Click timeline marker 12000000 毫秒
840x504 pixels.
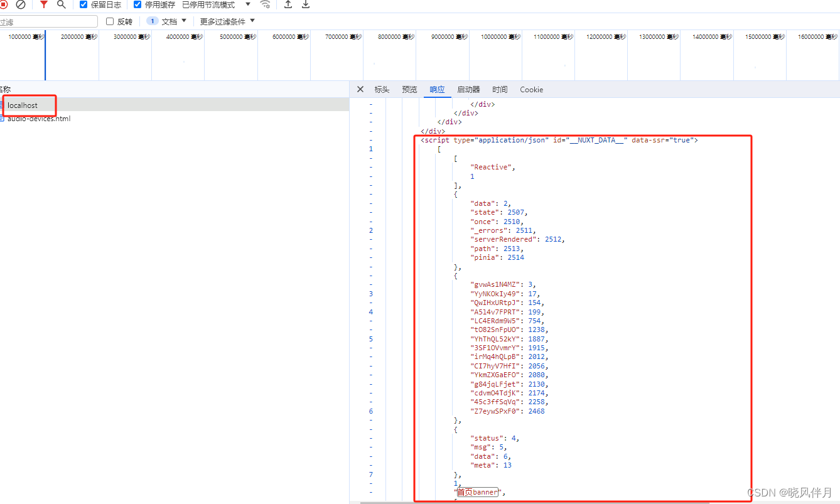606,37
